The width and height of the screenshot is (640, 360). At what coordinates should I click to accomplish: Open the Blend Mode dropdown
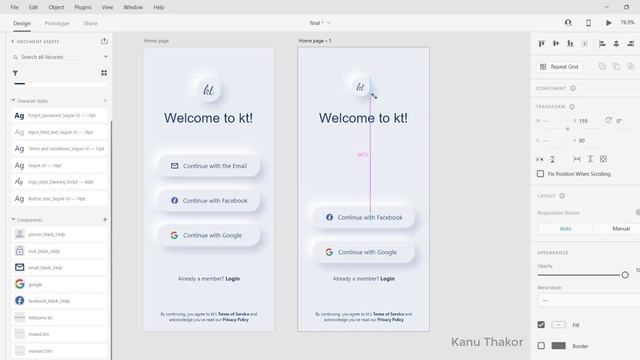589,300
